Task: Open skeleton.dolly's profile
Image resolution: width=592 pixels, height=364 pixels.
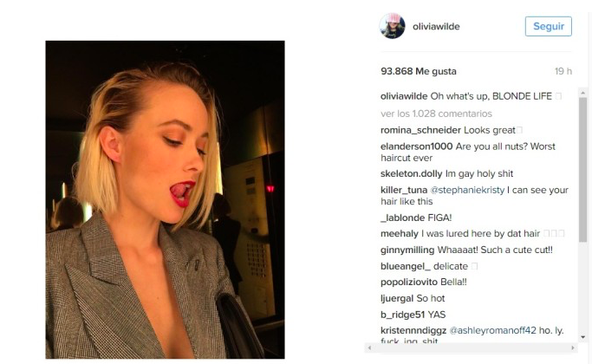Action: coord(411,173)
